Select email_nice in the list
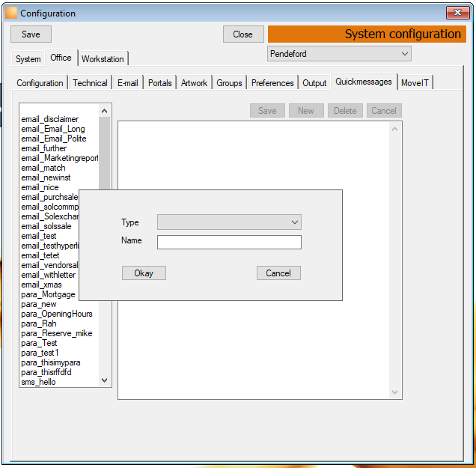Screen dimensions: 476x468 [x=40, y=187]
